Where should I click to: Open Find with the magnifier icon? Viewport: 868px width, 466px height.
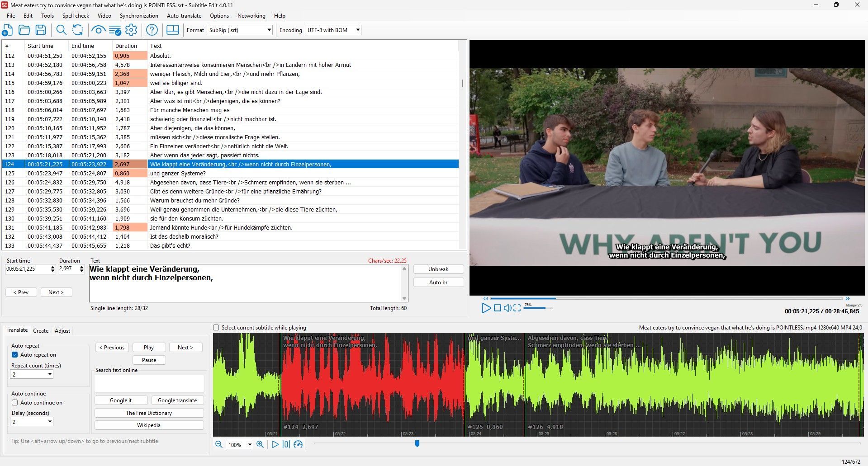point(61,30)
